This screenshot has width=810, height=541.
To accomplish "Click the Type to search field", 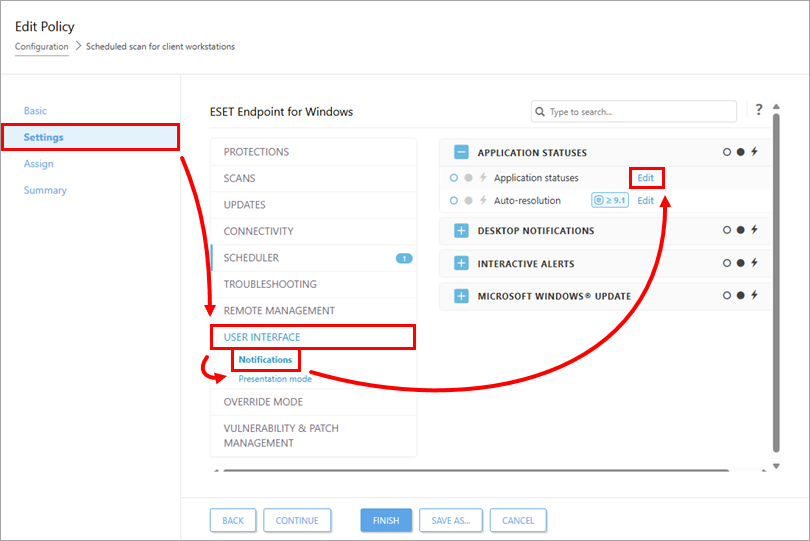I will (x=640, y=112).
